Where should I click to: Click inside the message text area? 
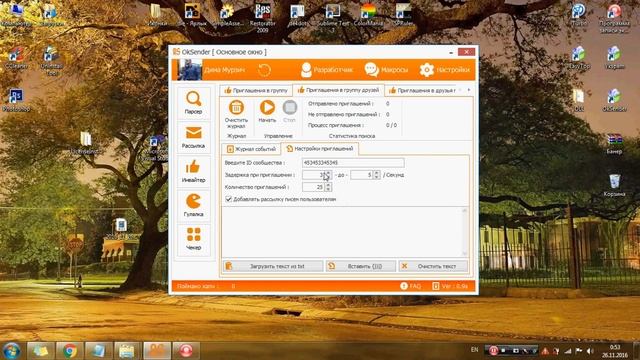pyautogui.click(x=341, y=232)
